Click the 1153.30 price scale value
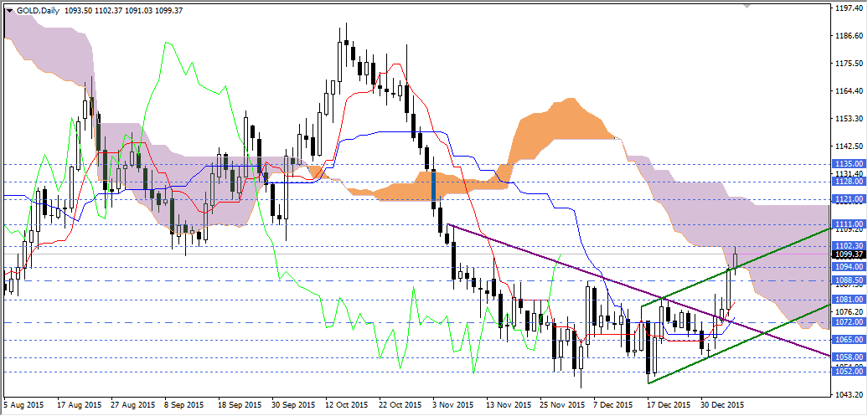This screenshot has height=416, width=868. [x=849, y=118]
